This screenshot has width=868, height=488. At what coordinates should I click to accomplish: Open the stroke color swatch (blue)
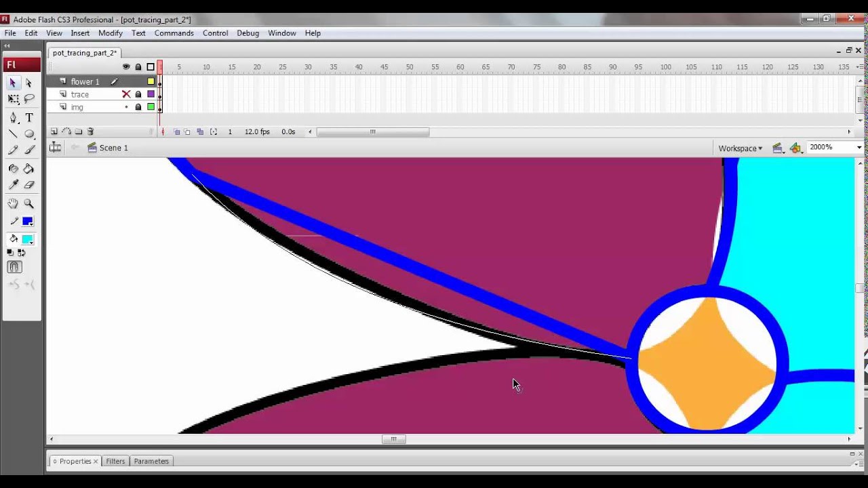28,222
